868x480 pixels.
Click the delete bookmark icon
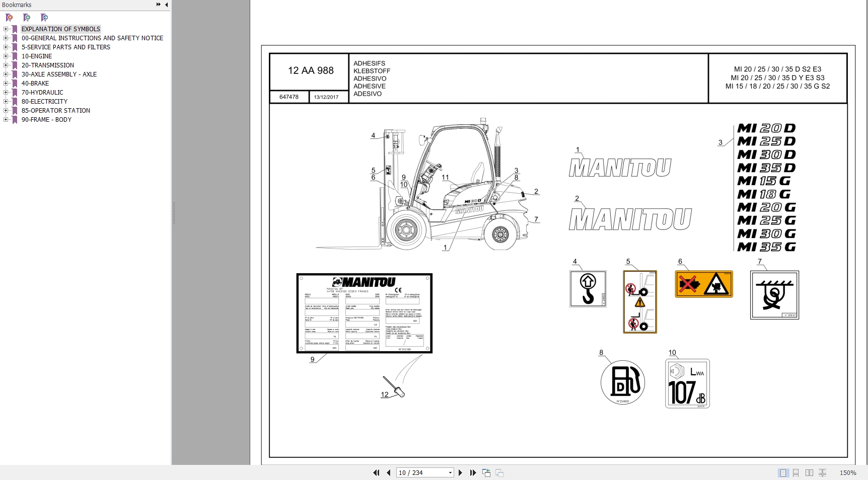pos(9,18)
